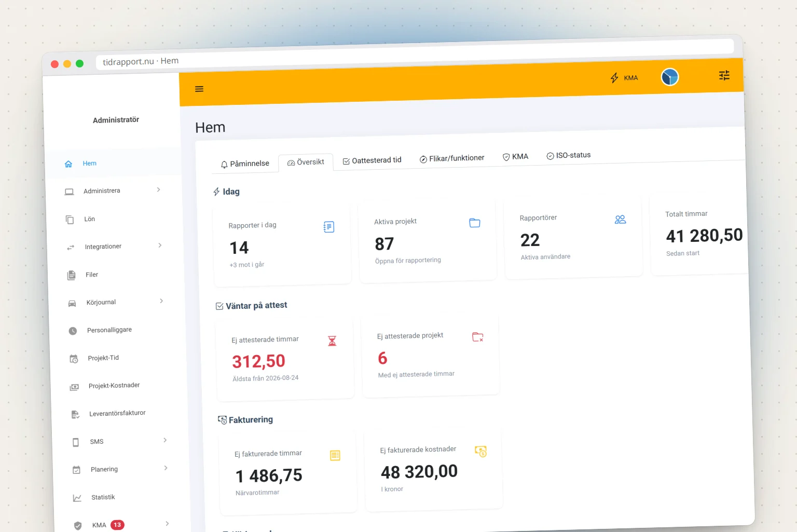Image resolution: width=797 pixels, height=532 pixels.
Task: Open Lön in the sidebar
Action: [x=114, y=219]
